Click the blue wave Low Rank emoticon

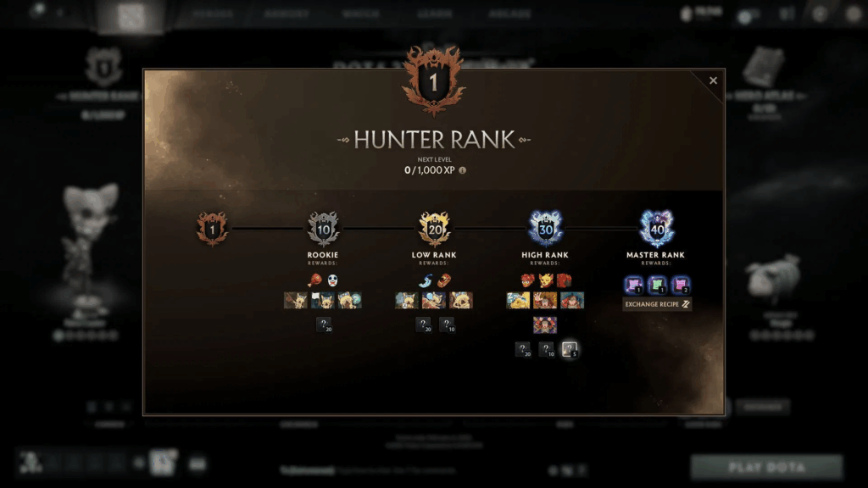coord(426,280)
